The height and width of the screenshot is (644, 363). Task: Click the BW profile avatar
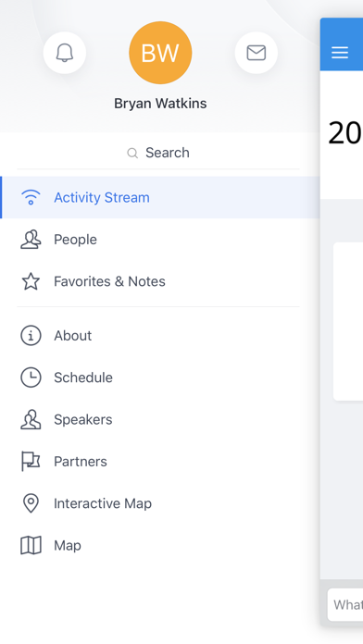click(160, 53)
